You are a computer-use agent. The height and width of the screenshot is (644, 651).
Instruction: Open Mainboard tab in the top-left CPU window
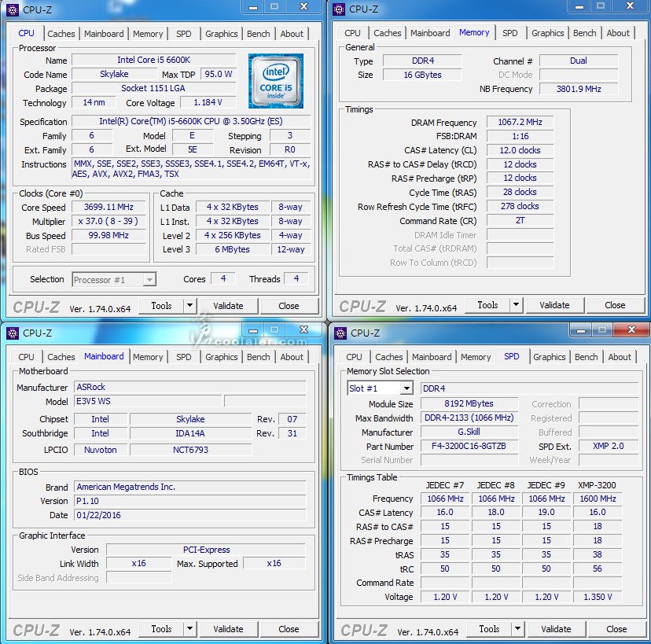tap(104, 34)
